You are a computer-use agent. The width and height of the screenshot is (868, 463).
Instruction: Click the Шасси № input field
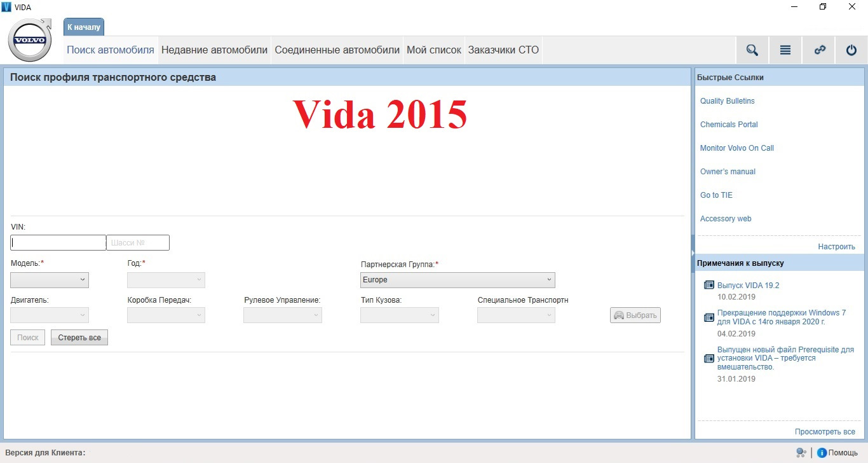(138, 243)
